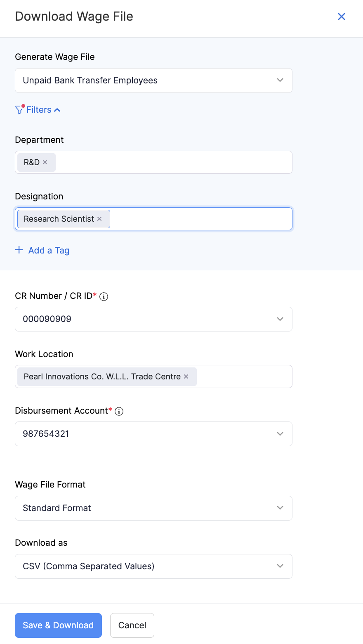Open the Generate Wage File dropdown
363x644 pixels.
click(280, 80)
